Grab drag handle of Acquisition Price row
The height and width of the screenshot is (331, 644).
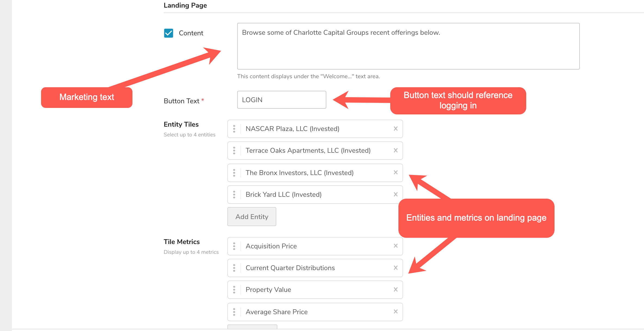click(234, 246)
